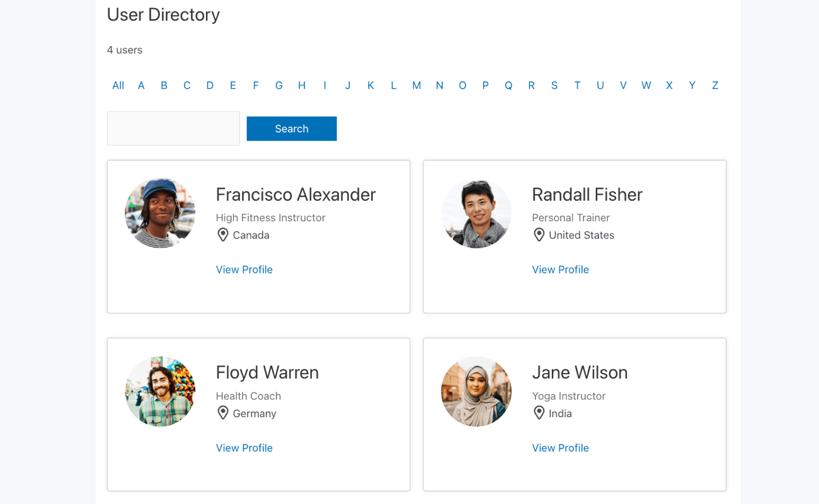819x504 pixels.
Task: Click the blue Search button
Action: [x=292, y=129]
